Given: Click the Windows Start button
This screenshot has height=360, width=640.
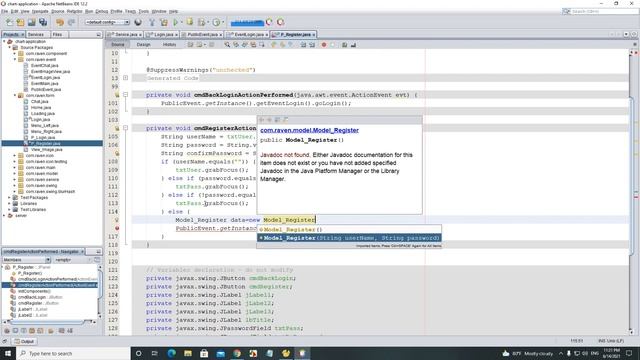Looking at the screenshot, I should pyautogui.click(x=8, y=353).
